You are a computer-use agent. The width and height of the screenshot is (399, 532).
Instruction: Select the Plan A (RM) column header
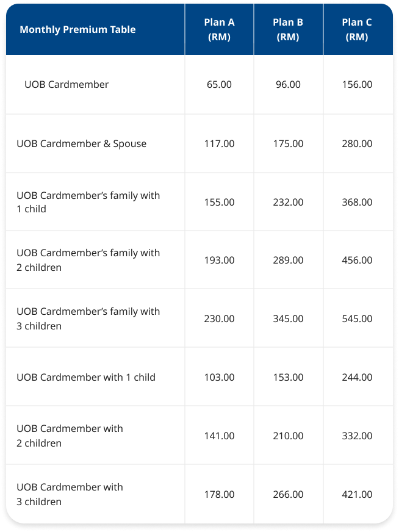tap(219, 29)
